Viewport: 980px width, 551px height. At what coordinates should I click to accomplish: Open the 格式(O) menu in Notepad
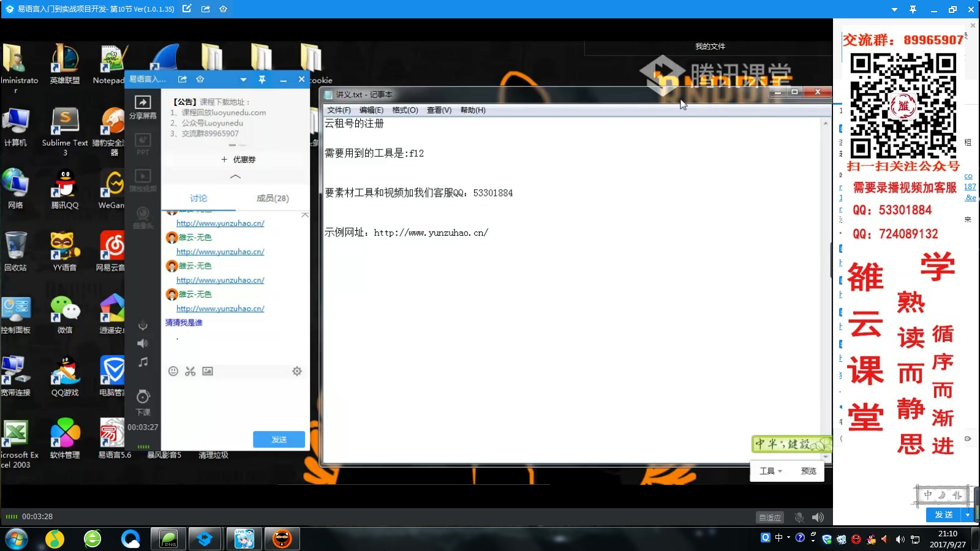pos(405,110)
